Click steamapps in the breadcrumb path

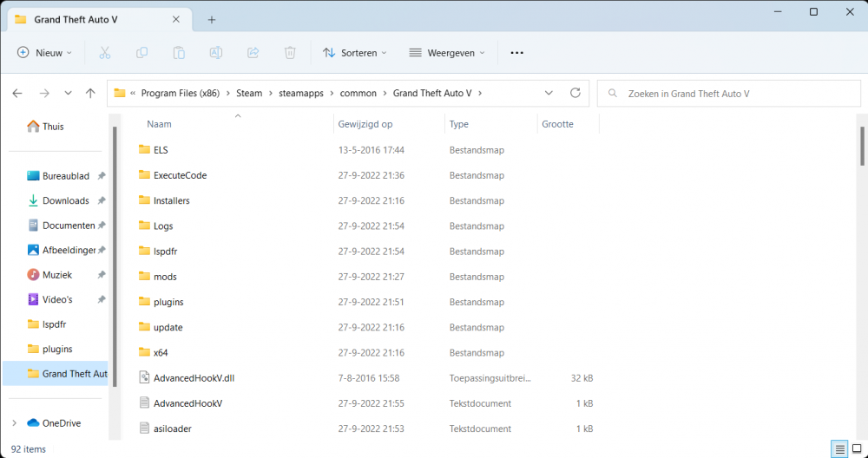point(300,93)
